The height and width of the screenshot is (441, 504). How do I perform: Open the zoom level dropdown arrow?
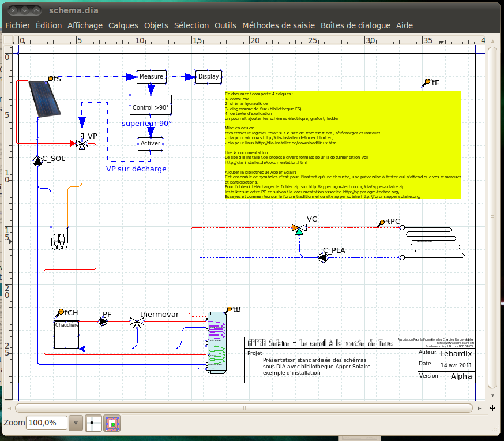point(75,423)
